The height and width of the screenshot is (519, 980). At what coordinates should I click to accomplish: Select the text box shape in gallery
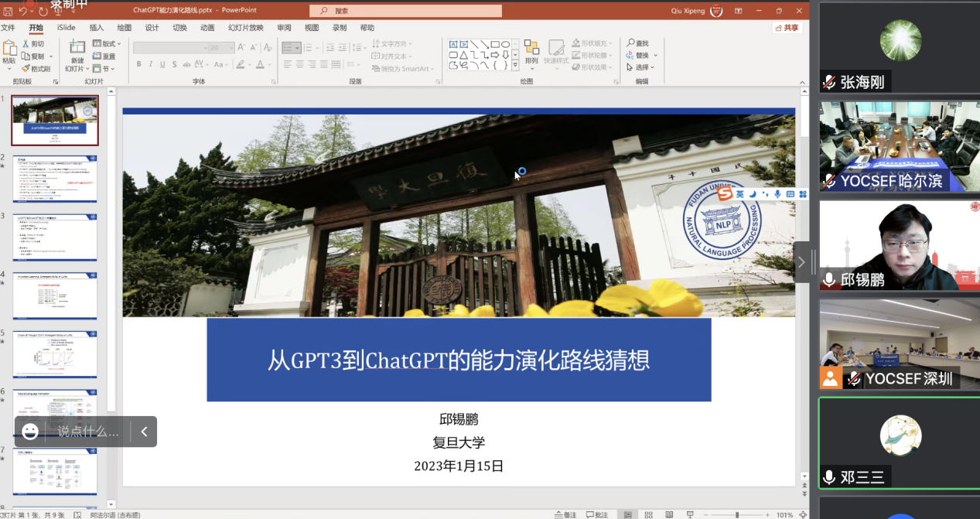[453, 44]
